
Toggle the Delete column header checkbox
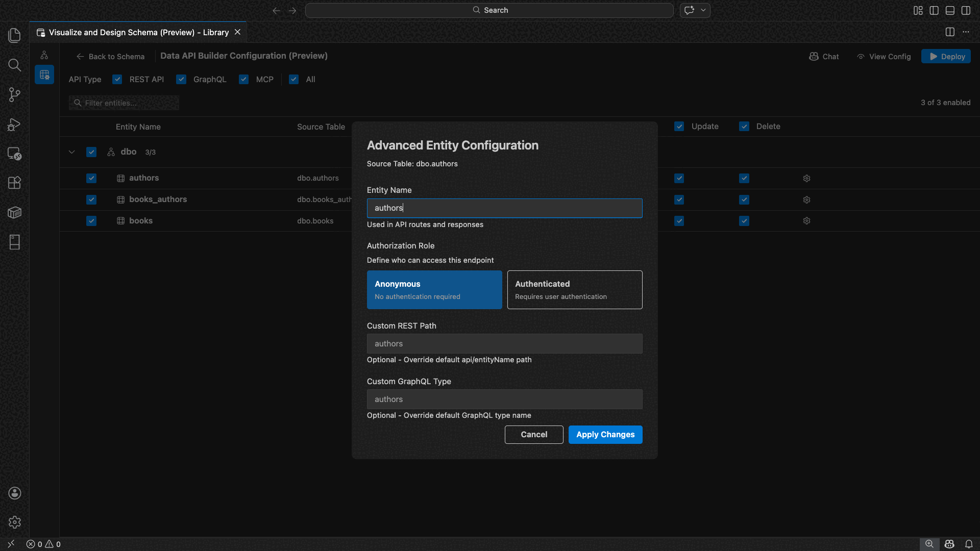coord(744,127)
